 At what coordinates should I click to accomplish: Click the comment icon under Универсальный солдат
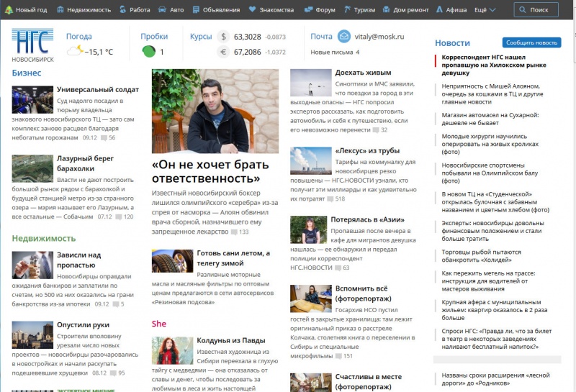pyautogui.click(x=104, y=137)
